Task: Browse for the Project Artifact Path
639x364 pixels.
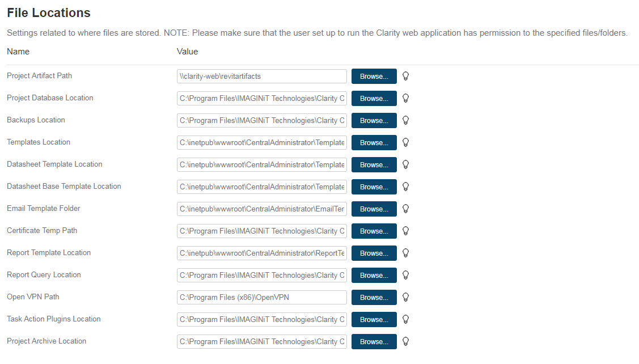Action: click(374, 77)
